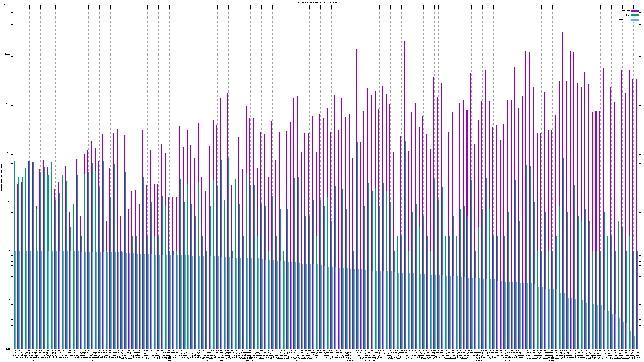Screen dimensions: 644x362
Task: Click the 1000 y-axis tick label
Action: click(x=8, y=103)
